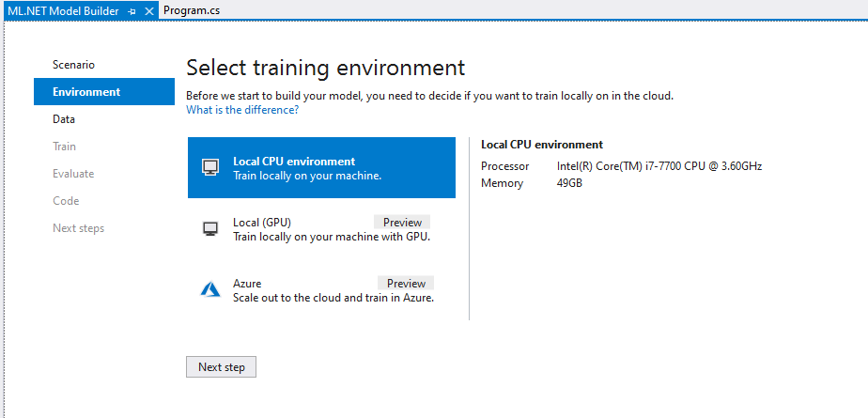Open the 'What is the difference?' link
The height and width of the screenshot is (418, 868).
pos(242,110)
